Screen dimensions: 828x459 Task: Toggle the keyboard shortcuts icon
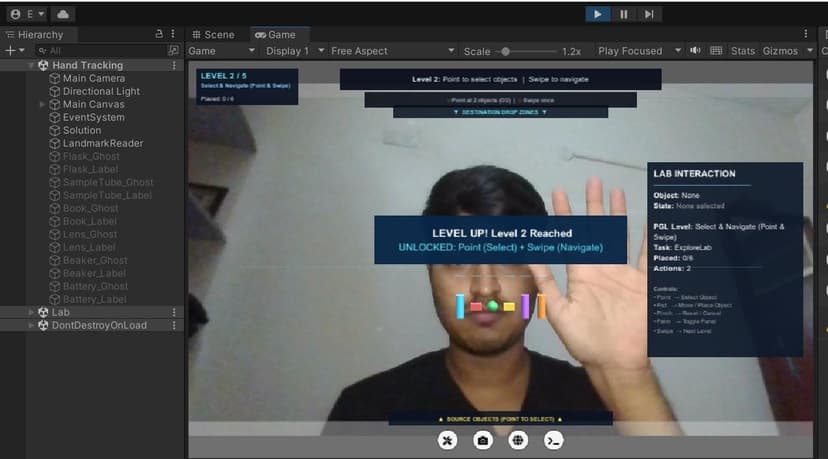(x=716, y=51)
